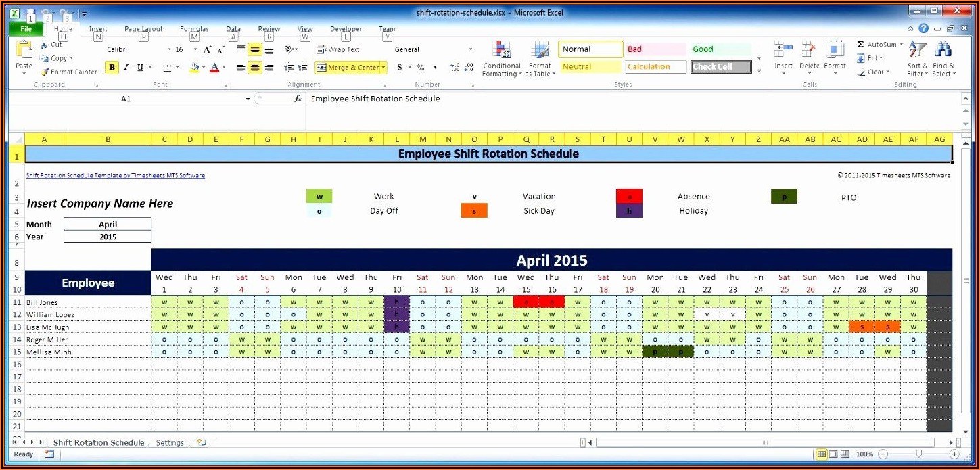980x470 pixels.
Task: Toggle Center horizontal alignment
Action: [x=255, y=67]
